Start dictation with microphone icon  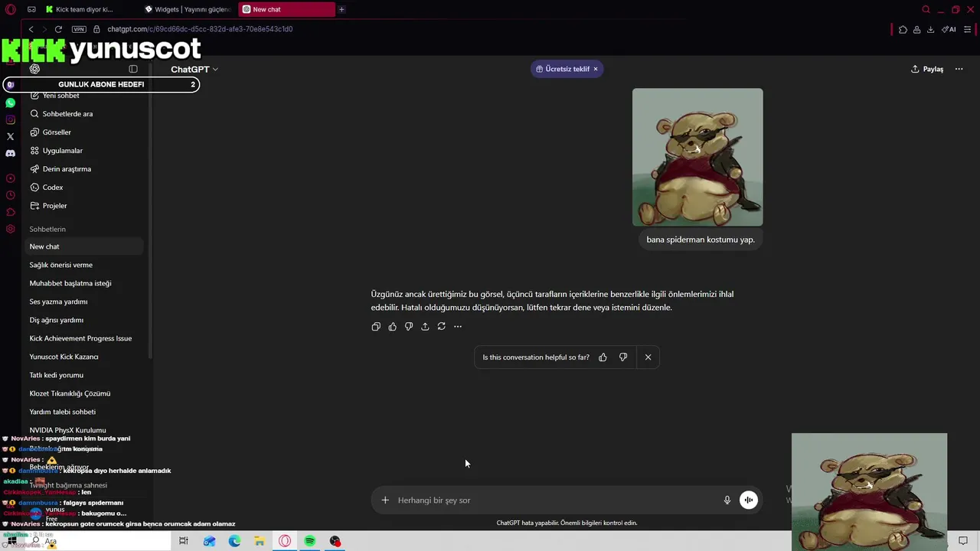(x=727, y=500)
